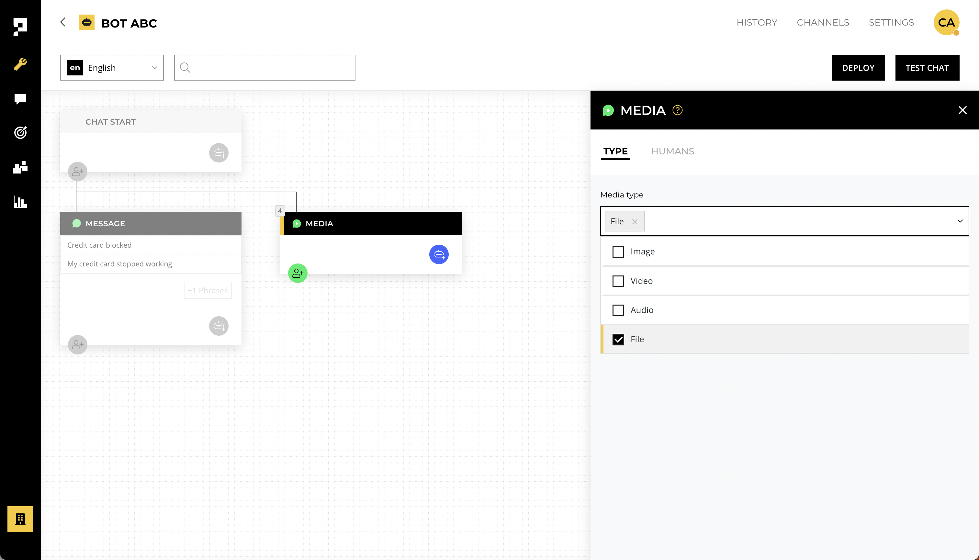Click the target goals sidebar icon
This screenshot has height=560, width=979.
20,132
